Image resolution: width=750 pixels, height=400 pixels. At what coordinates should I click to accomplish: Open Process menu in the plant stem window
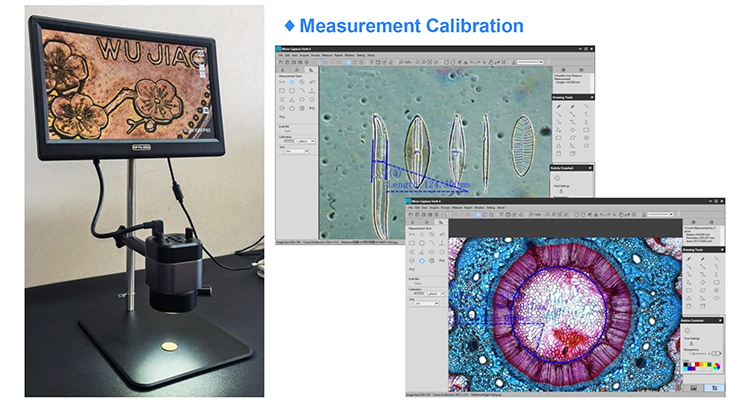tap(445, 208)
